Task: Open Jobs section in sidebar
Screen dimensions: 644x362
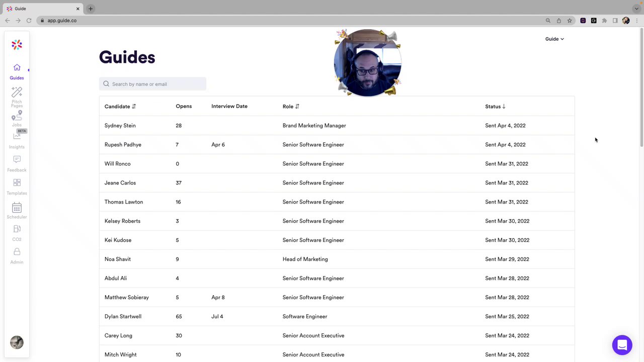Action: (x=17, y=119)
